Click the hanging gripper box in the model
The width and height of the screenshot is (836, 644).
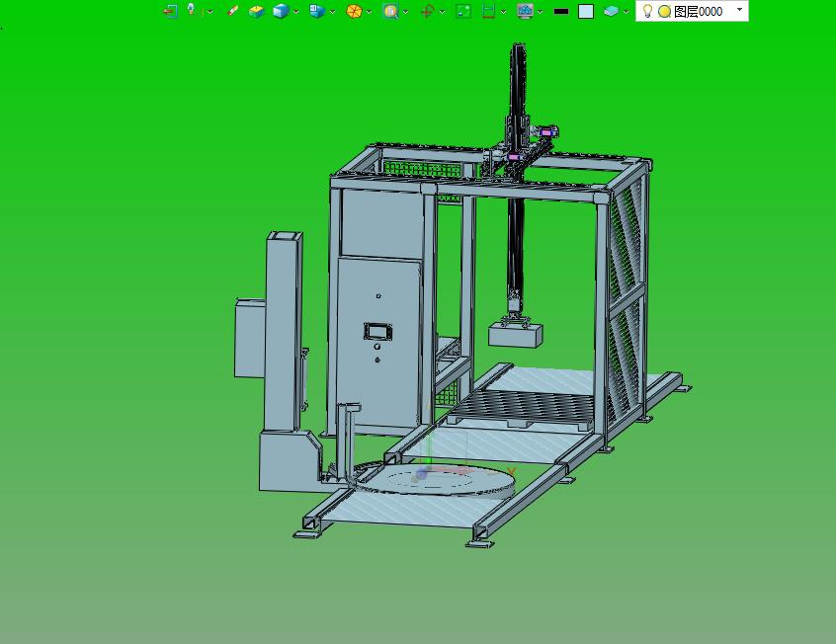516,335
